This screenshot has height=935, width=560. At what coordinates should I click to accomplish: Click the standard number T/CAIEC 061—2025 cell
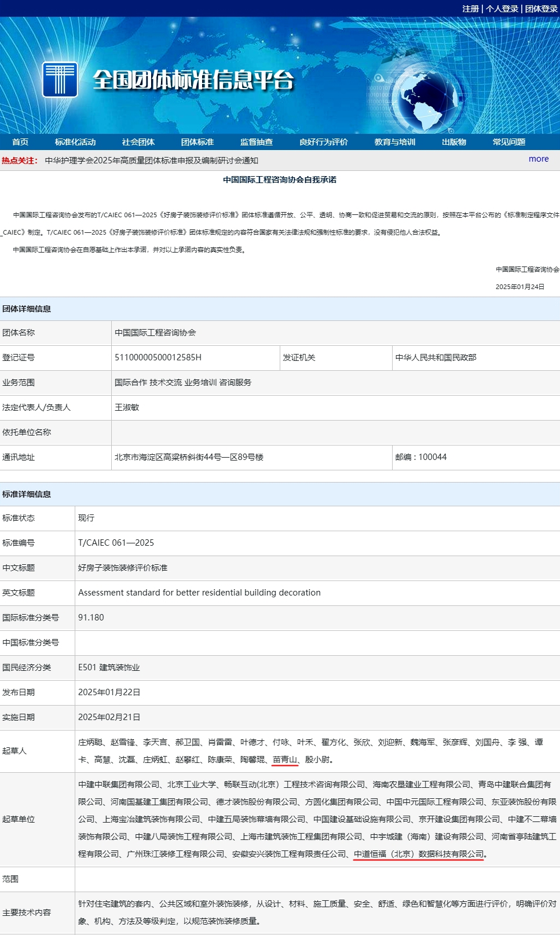(x=116, y=543)
